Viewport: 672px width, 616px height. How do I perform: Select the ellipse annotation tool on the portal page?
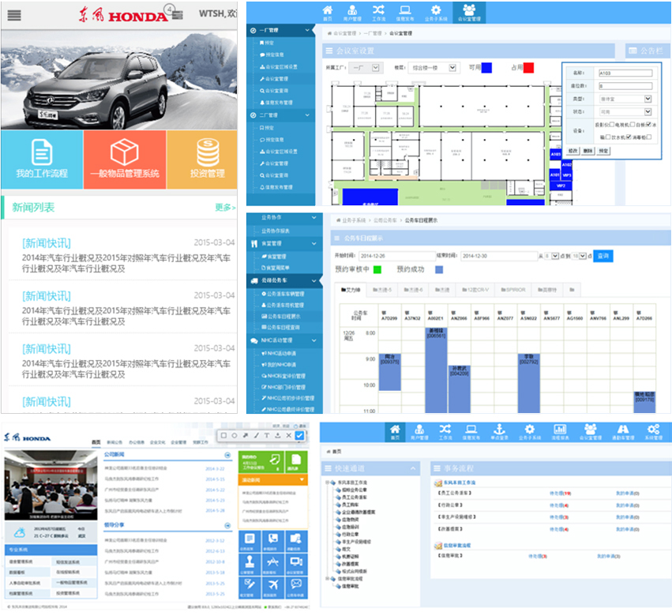(235, 435)
